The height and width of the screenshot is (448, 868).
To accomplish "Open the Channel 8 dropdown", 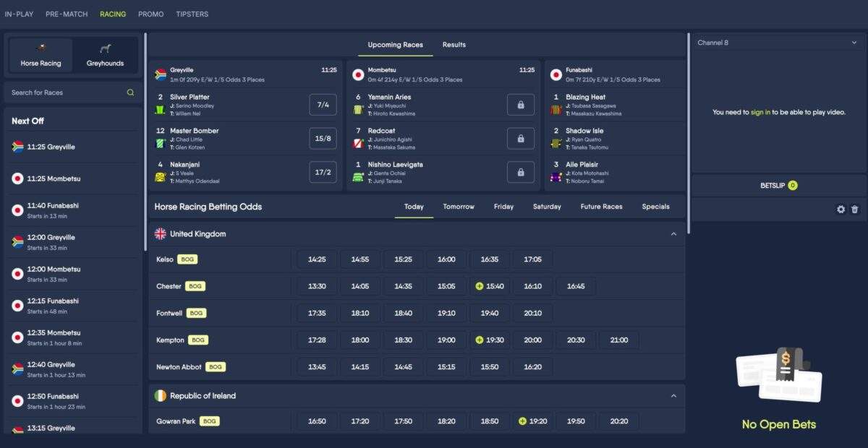I will pos(778,43).
